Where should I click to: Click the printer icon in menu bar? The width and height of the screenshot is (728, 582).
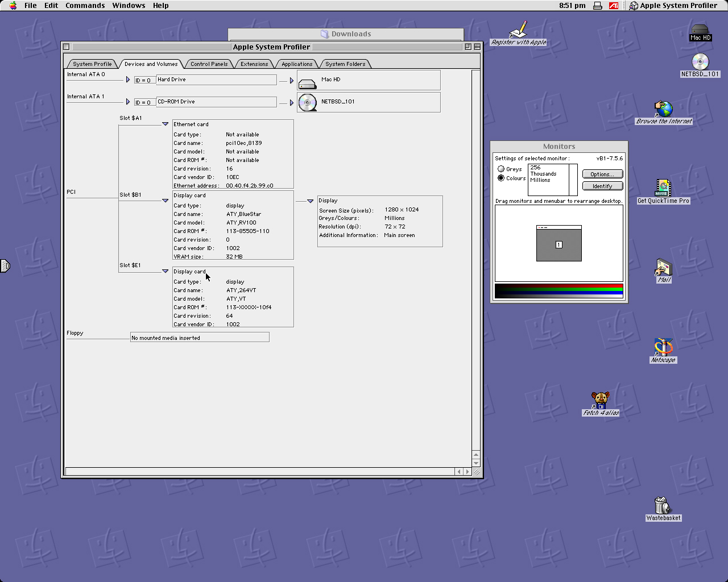coord(598,6)
